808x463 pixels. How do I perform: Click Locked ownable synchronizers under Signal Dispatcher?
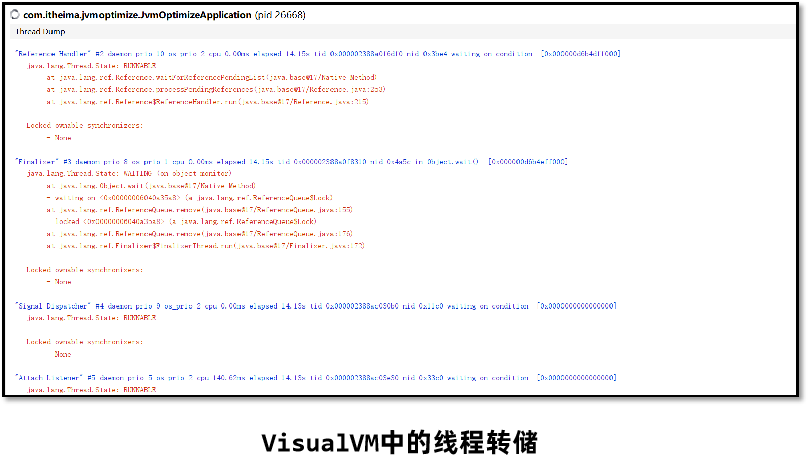pyautogui.click(x=85, y=341)
